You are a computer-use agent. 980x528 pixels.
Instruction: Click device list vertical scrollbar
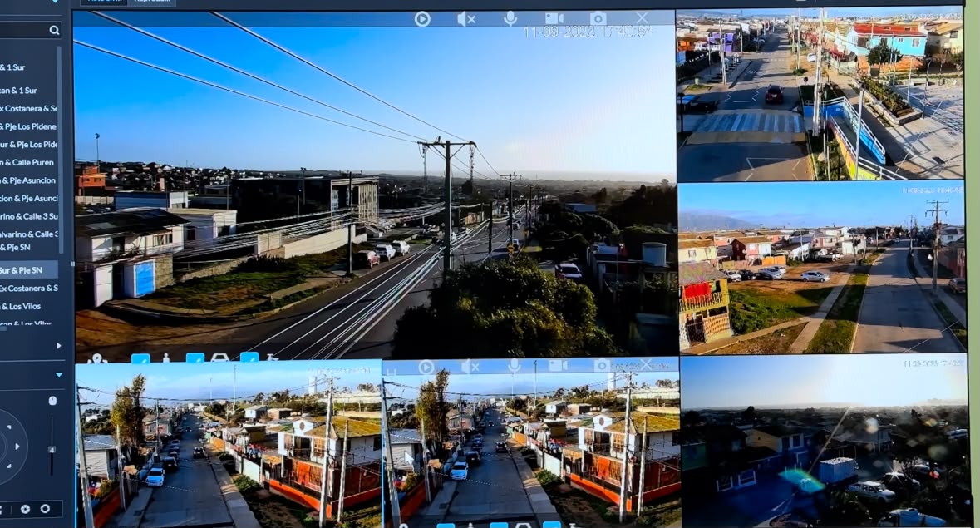61,150
